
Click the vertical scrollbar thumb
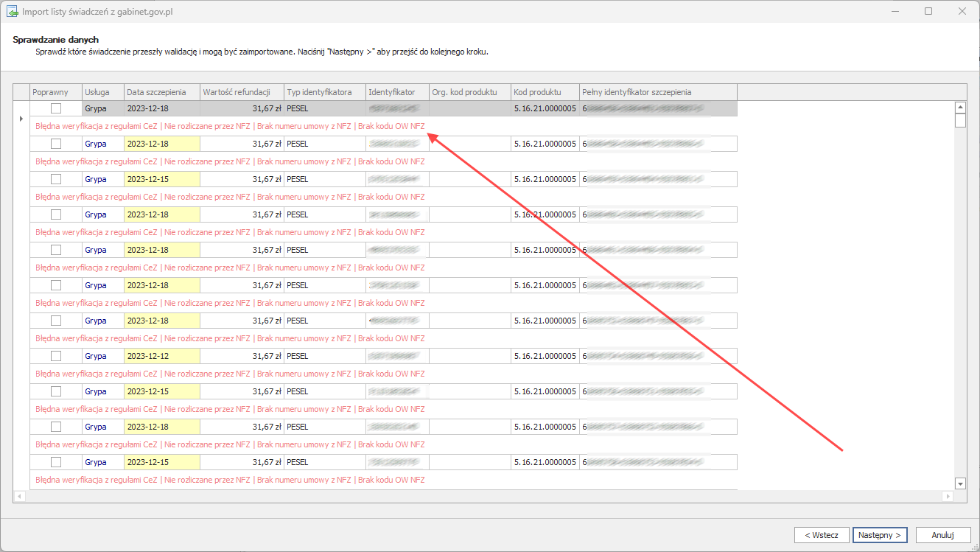pos(960,121)
